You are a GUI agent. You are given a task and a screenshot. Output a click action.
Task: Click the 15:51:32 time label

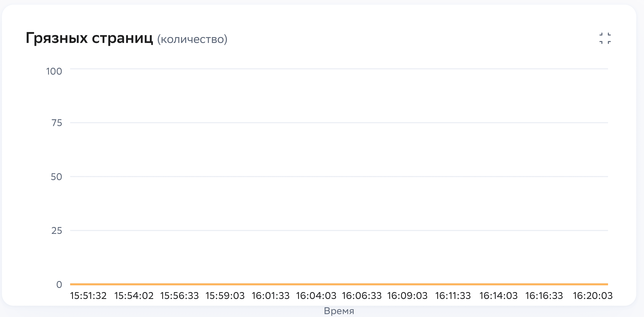[88, 296]
